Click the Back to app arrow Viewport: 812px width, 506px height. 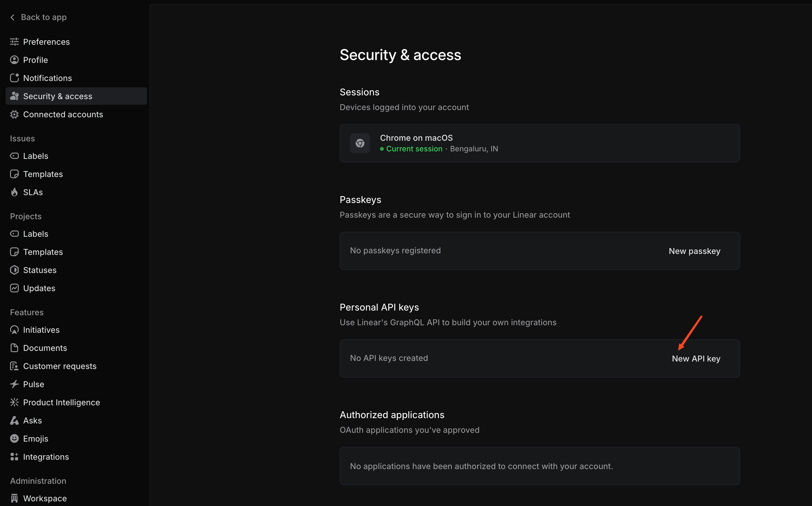point(13,17)
